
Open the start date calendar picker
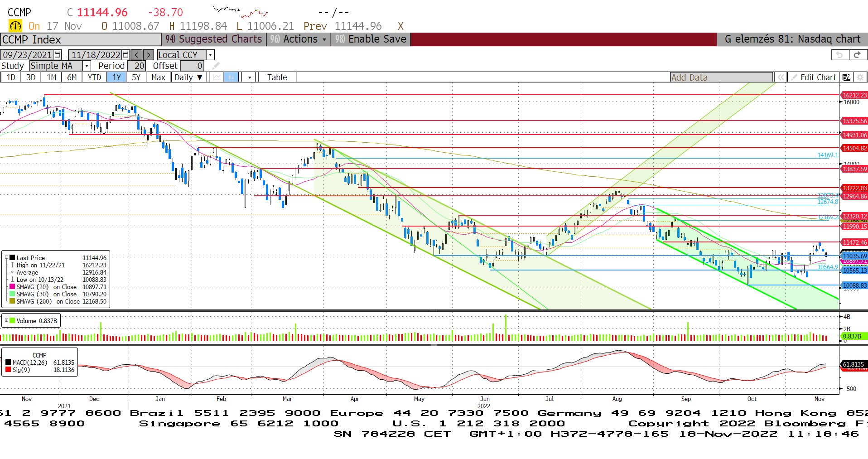[58, 55]
